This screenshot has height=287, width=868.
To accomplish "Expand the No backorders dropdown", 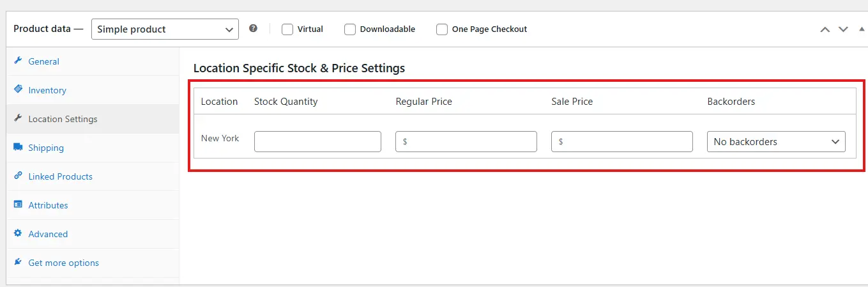I will 776,142.
